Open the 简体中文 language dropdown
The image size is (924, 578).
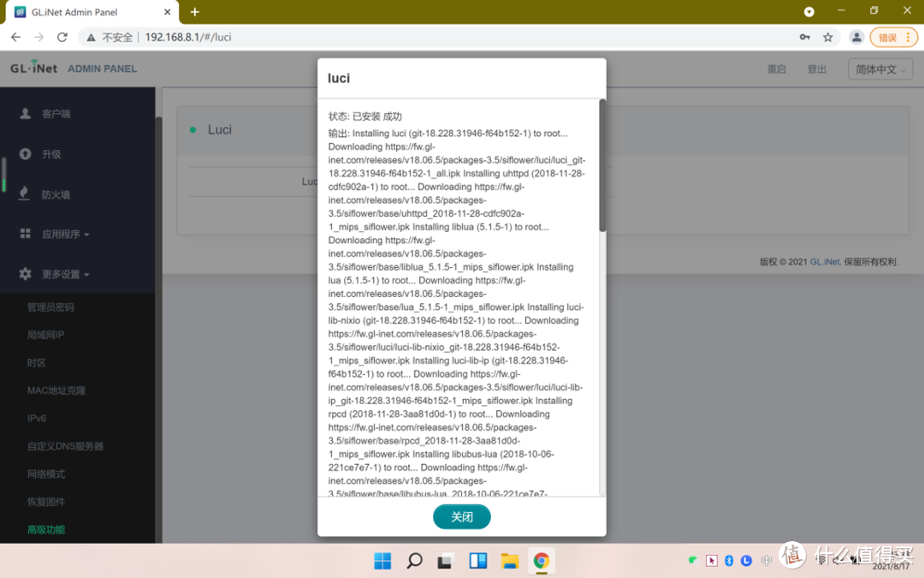(880, 69)
